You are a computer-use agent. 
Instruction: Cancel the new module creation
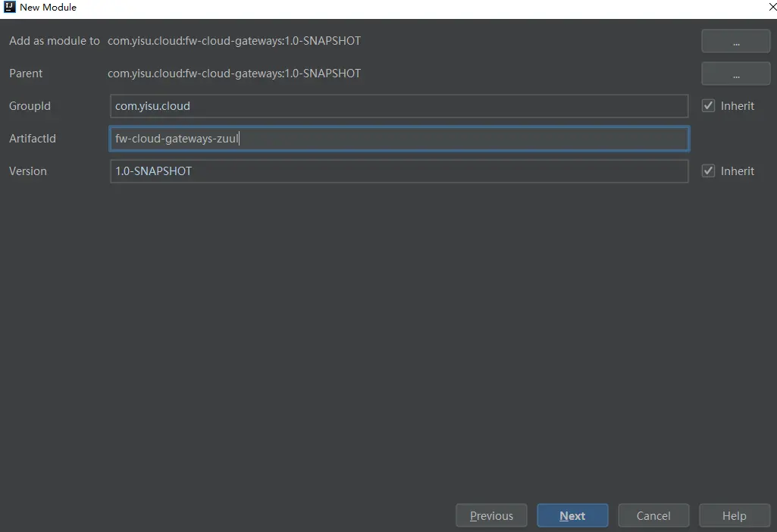coord(653,516)
